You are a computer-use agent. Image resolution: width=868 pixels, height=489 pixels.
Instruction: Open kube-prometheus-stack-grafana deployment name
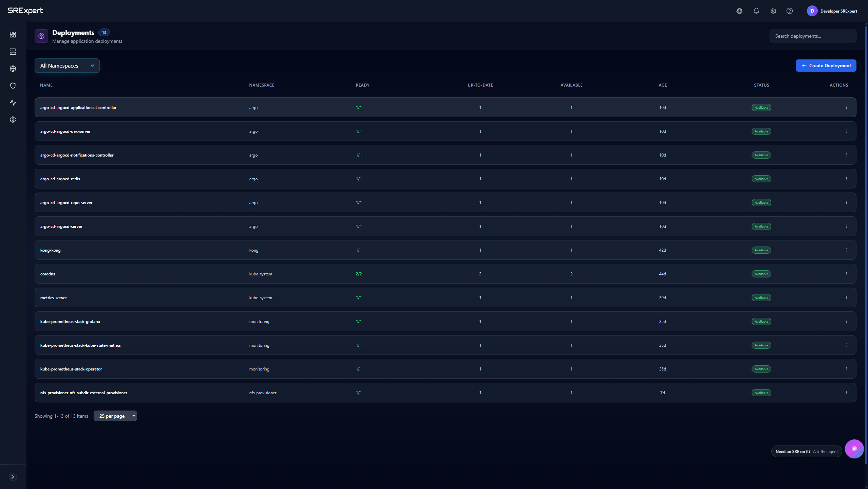(70, 322)
